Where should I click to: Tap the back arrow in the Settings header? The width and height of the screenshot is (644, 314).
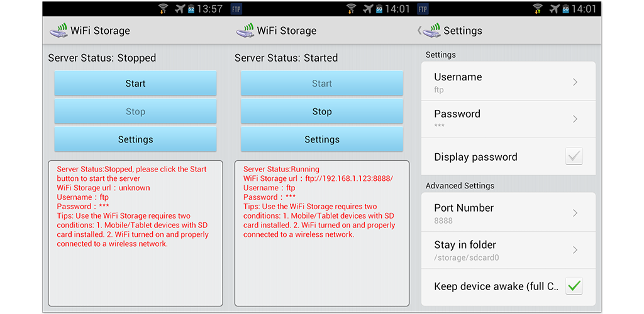(x=419, y=30)
